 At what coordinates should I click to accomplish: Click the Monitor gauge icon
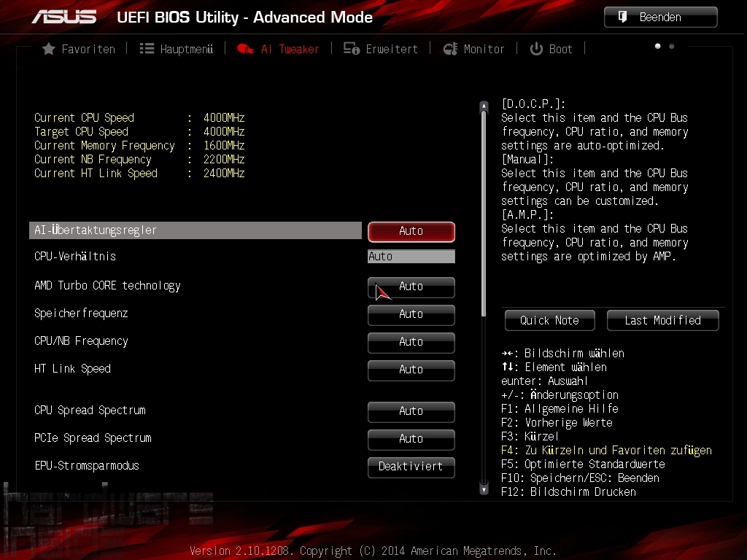[450, 49]
